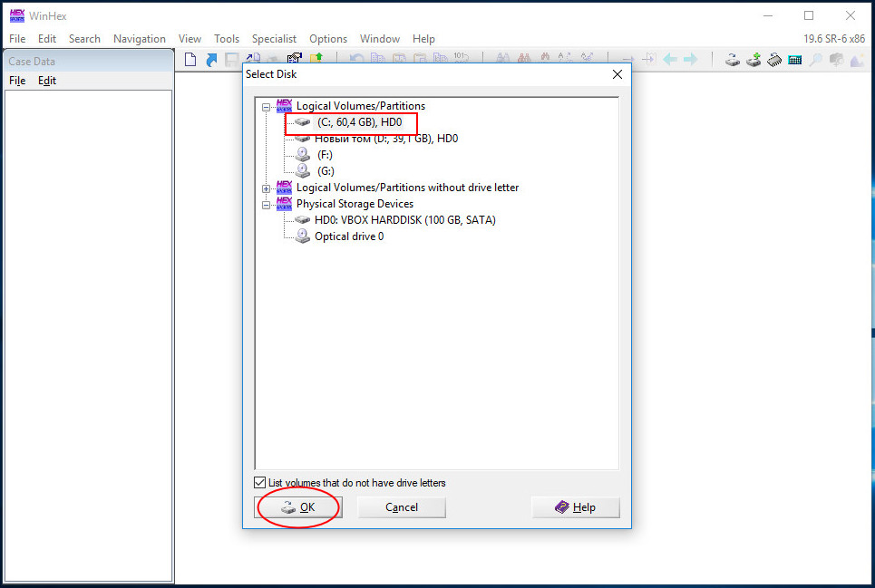Open the View menu
The width and height of the screenshot is (875, 588).
[190, 39]
